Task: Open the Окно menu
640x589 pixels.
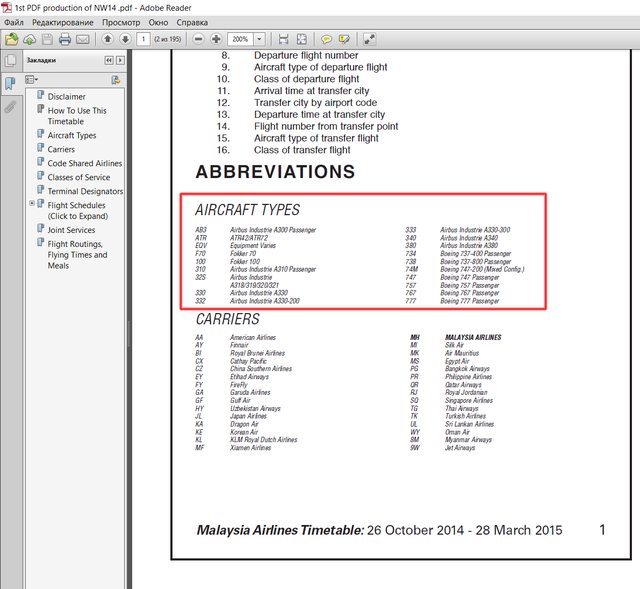Action: pyautogui.click(x=158, y=22)
